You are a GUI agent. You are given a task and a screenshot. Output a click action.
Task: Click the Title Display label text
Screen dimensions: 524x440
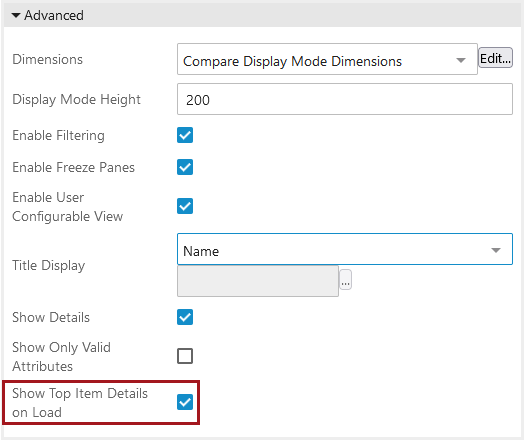click(49, 266)
